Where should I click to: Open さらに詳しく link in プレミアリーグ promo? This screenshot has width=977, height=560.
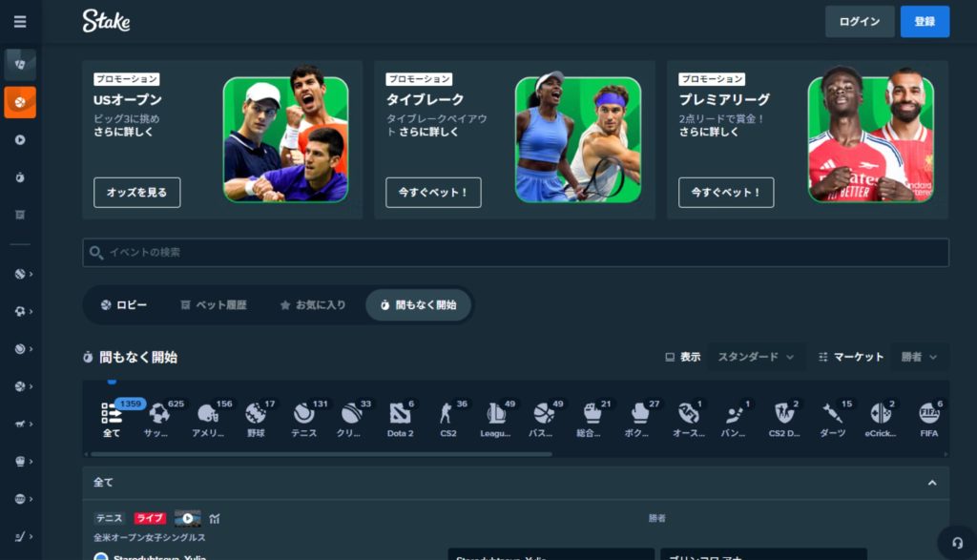click(x=709, y=132)
